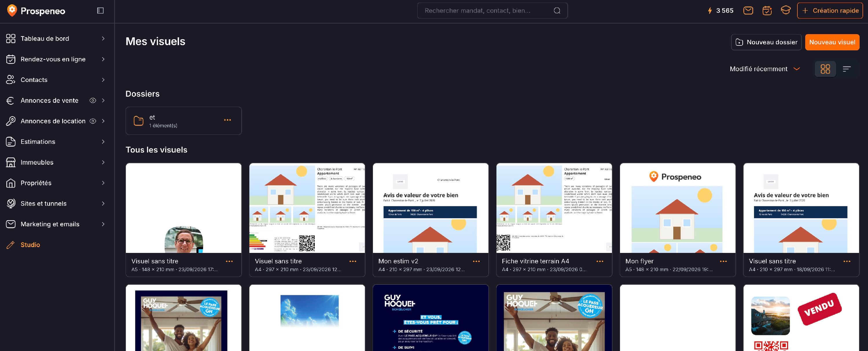Viewport: 868px width, 351px height.
Task: Focus the 'Rechercher mandat, contact, bien' search field
Action: point(492,11)
